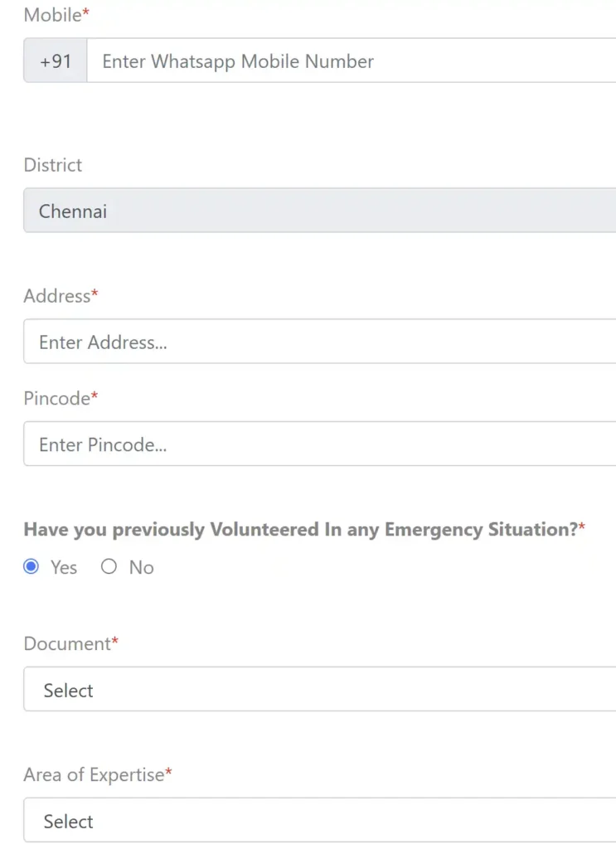616x849 pixels.
Task: Expand the Area of Expertise dropdown
Action: pos(319,820)
